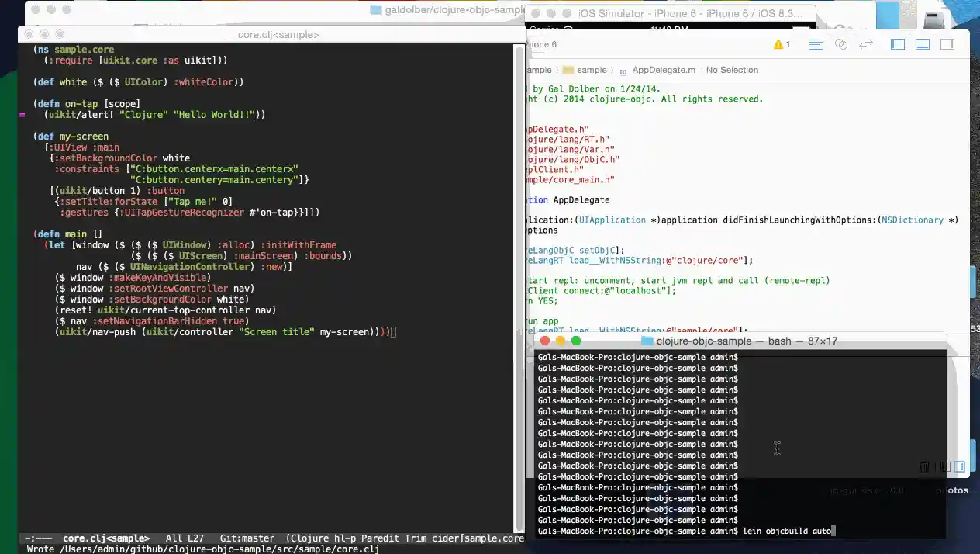Select the Standard editor icon
Image resolution: width=980 pixels, height=554 pixels.
(x=816, y=44)
